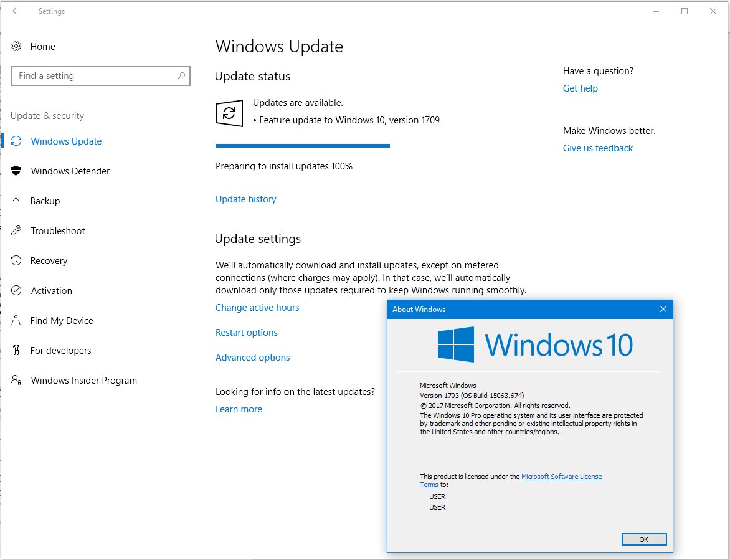Select the Windows Update sync icon in sidebar
The width and height of the screenshot is (730, 560).
17,141
